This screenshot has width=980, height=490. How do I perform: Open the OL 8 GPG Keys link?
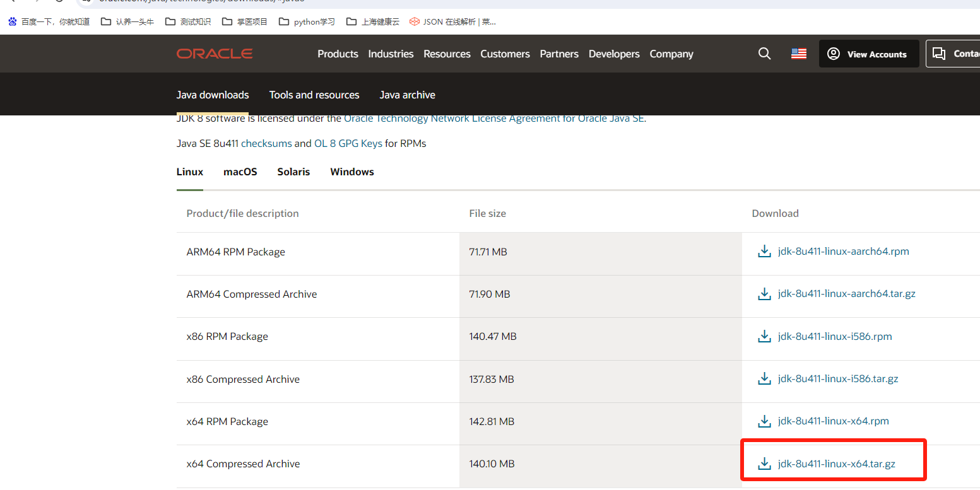pyautogui.click(x=348, y=144)
